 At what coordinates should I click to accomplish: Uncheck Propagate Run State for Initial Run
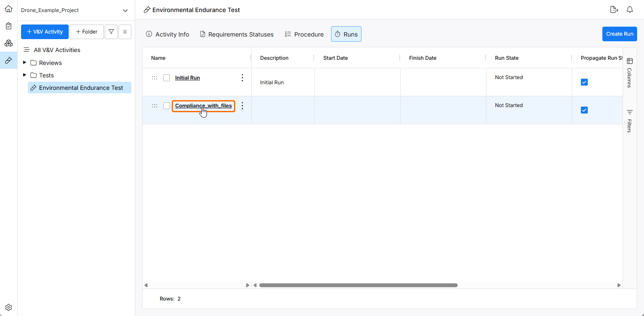point(584,82)
